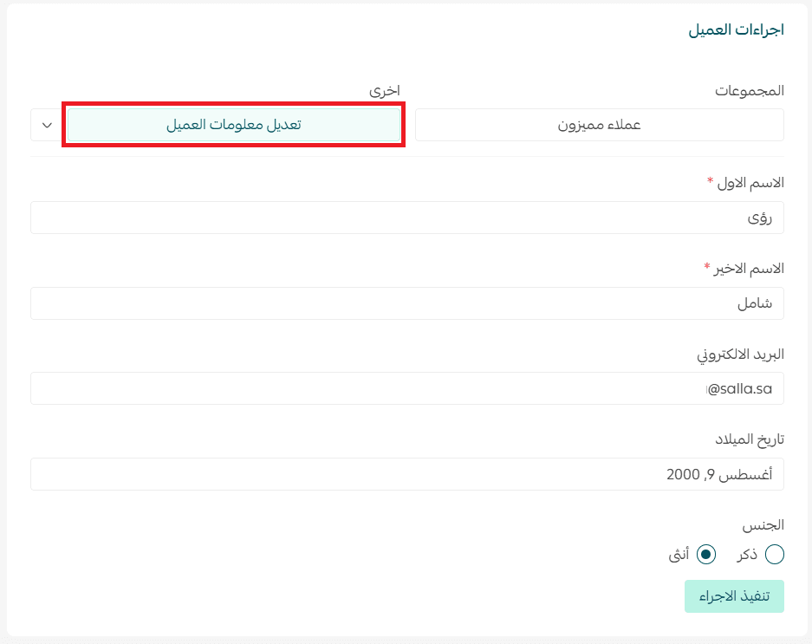The image size is (812, 644).
Task: Click the 'الجنس' section label
Action: click(763, 524)
